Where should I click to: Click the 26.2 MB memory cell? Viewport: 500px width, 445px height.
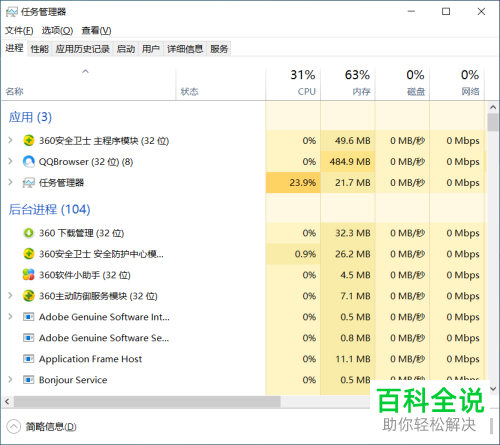pyautogui.click(x=348, y=254)
